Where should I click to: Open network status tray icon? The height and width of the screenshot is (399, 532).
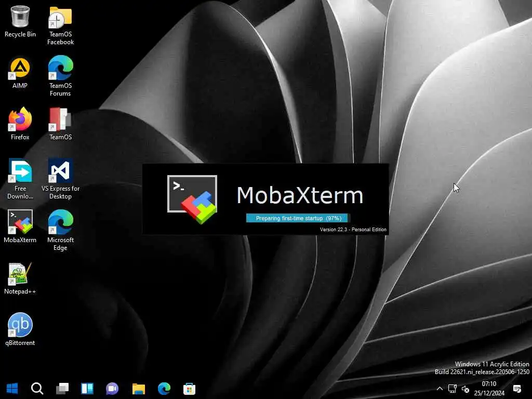point(453,389)
